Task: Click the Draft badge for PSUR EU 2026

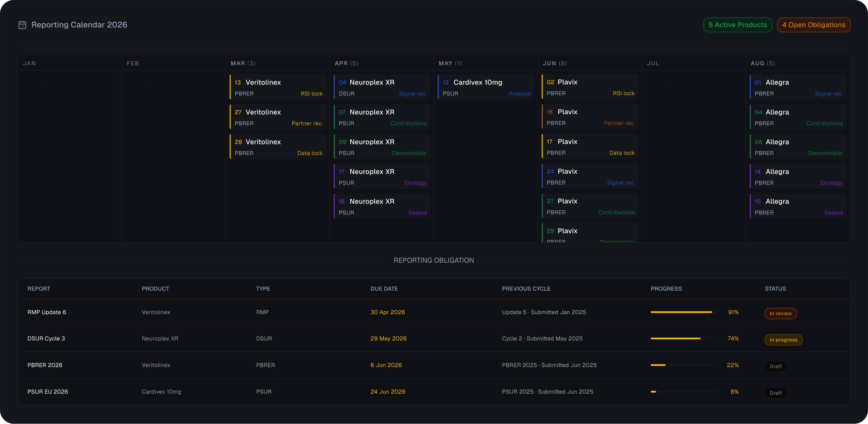Action: [775, 393]
